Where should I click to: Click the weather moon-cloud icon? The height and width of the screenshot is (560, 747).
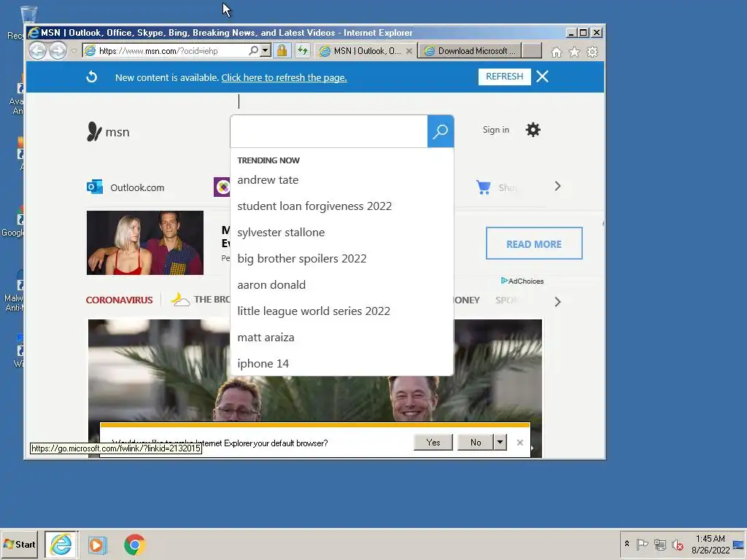[180, 299]
